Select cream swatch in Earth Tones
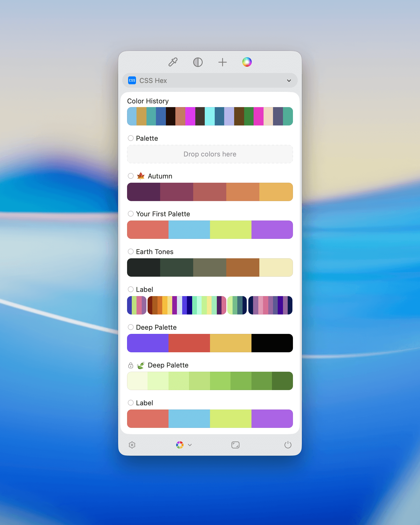420x525 pixels. click(x=276, y=267)
